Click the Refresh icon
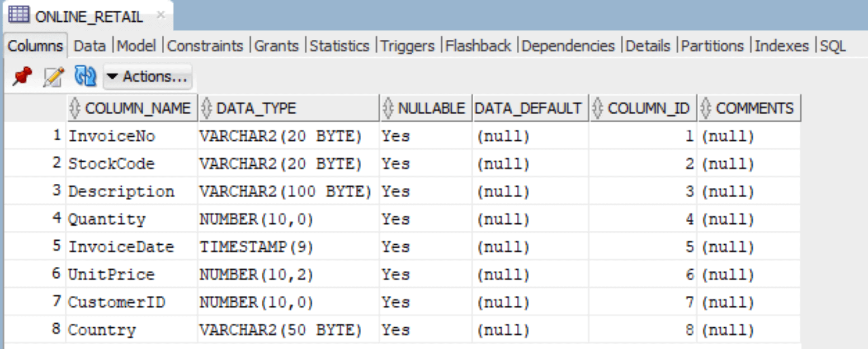This screenshot has width=868, height=349. click(84, 76)
